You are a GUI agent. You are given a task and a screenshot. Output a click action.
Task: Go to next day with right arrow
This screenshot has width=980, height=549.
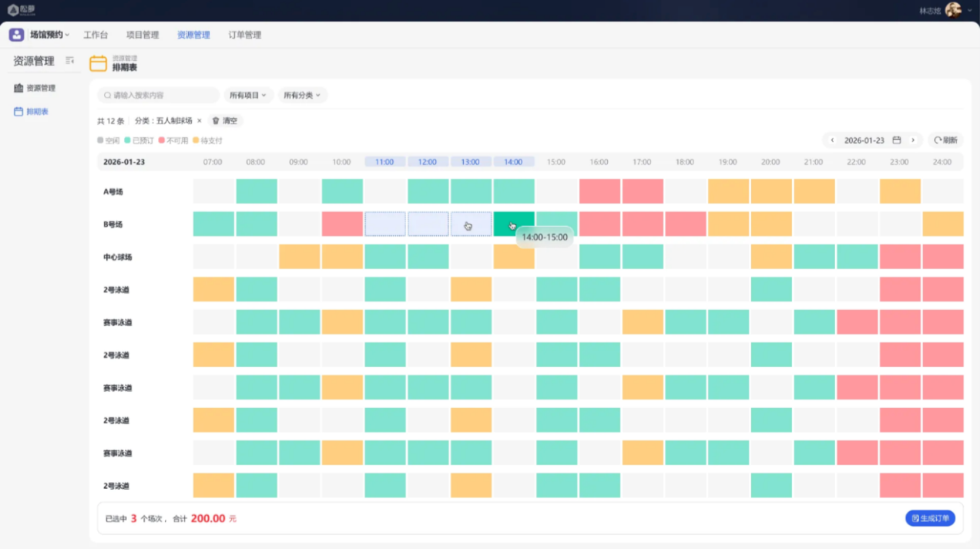pos(913,140)
